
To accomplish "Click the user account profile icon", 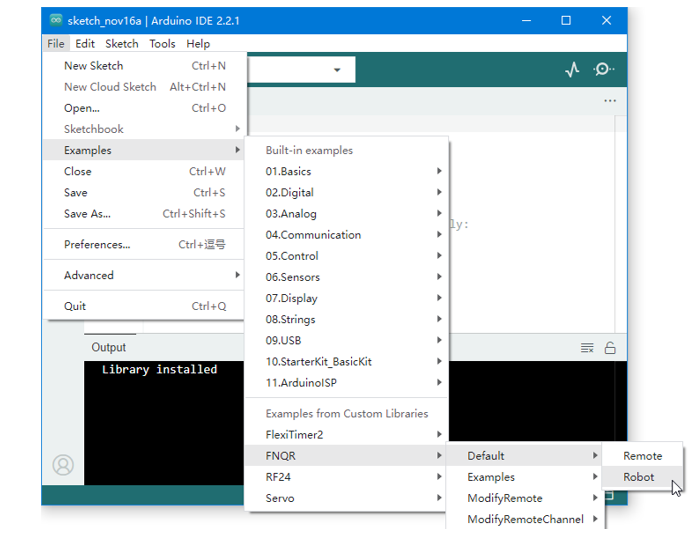I will [63, 465].
